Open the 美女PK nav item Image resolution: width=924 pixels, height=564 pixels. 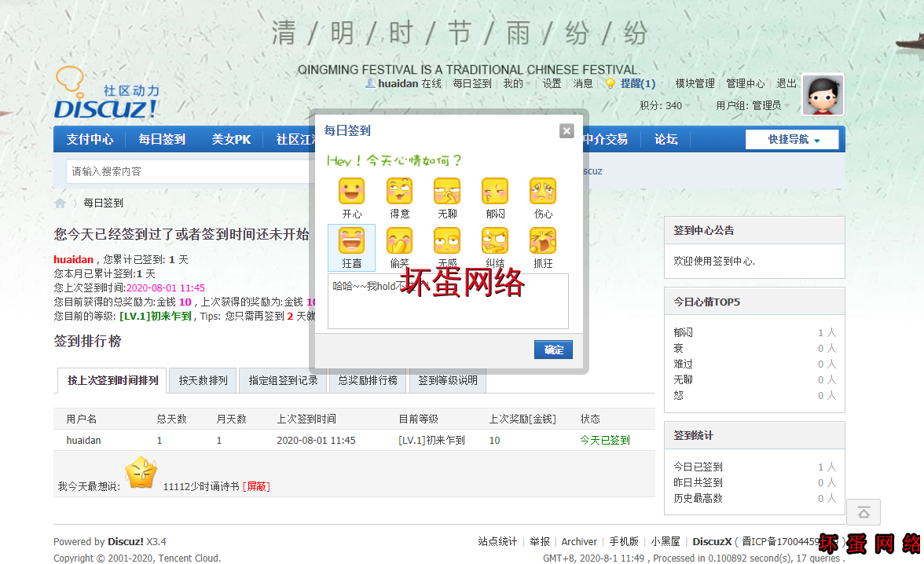231,139
